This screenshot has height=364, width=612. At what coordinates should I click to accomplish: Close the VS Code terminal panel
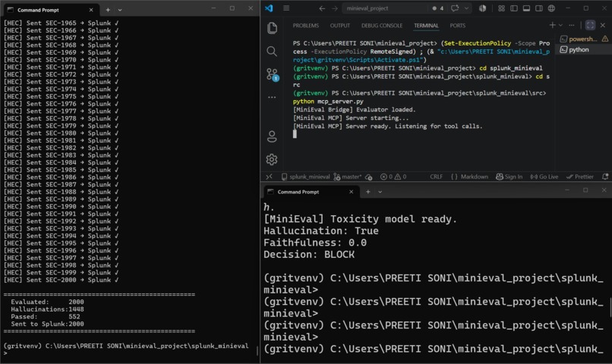(x=603, y=25)
